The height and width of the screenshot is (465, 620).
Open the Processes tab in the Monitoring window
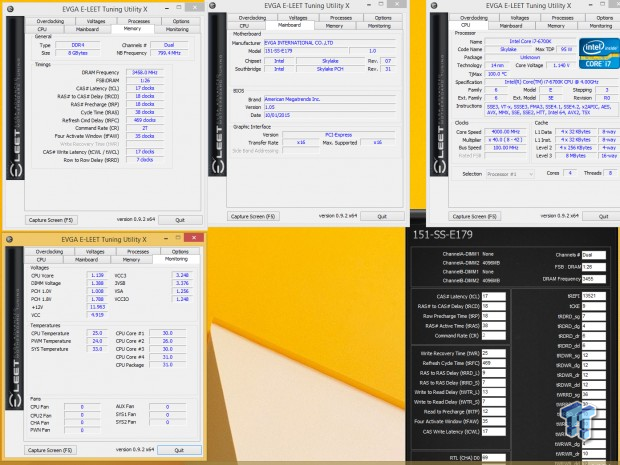[138, 251]
